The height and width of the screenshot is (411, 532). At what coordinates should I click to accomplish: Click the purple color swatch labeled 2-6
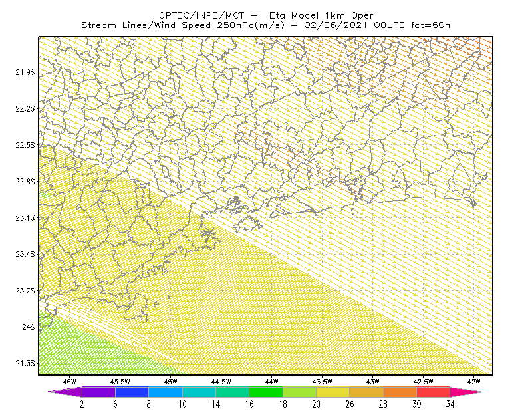(98, 392)
